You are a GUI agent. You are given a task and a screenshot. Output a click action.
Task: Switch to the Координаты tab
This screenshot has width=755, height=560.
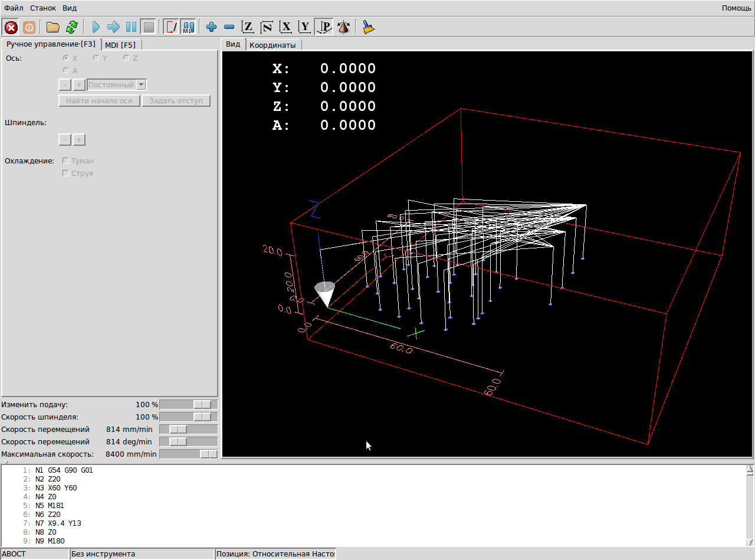[272, 45]
